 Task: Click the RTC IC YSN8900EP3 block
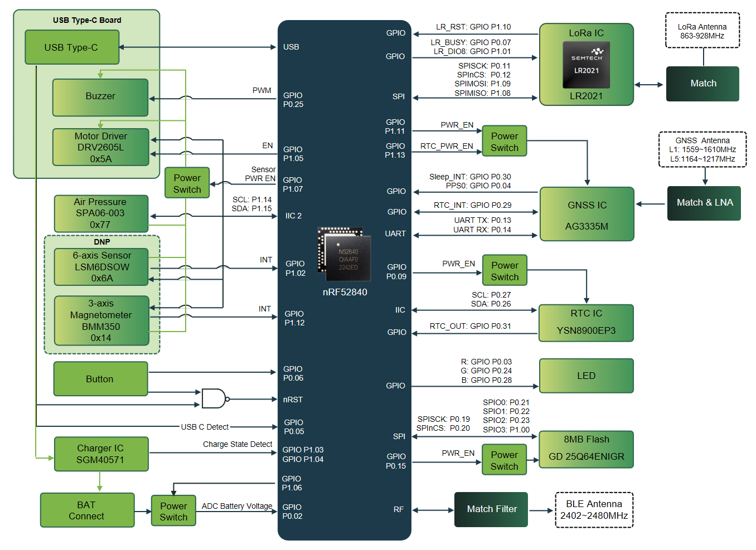tap(586, 323)
